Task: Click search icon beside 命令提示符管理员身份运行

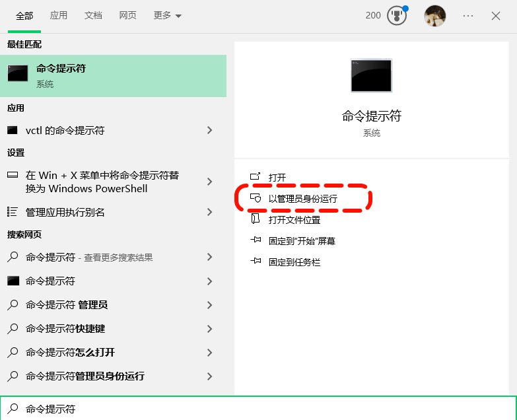Action: [13, 376]
